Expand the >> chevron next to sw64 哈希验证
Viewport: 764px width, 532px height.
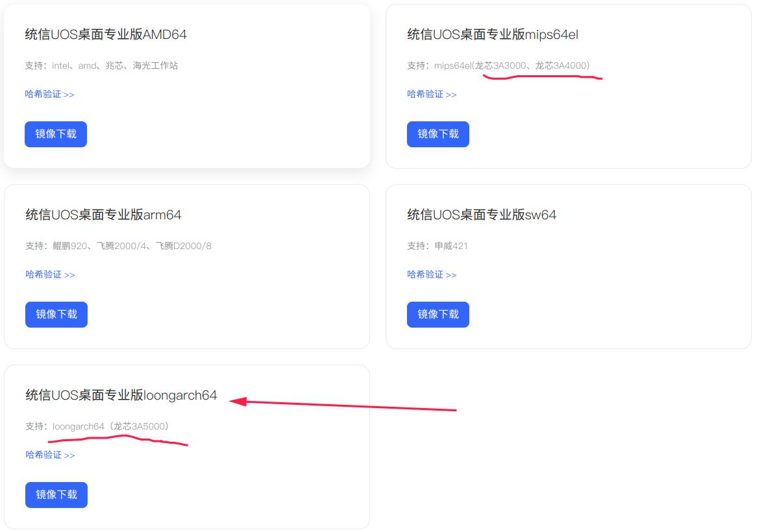pos(452,274)
